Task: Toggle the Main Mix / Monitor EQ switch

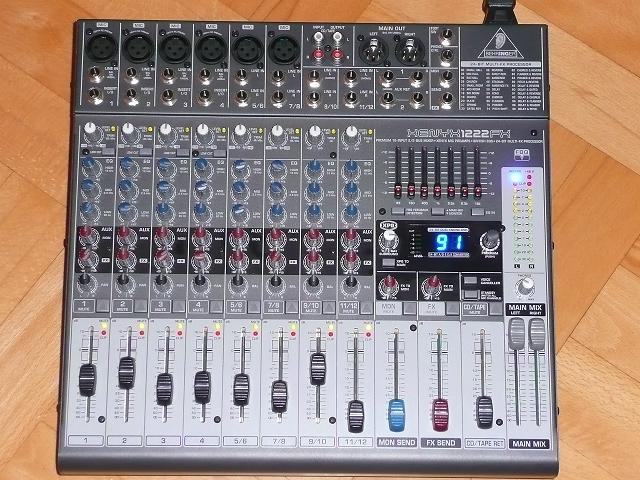Action: click(x=438, y=211)
